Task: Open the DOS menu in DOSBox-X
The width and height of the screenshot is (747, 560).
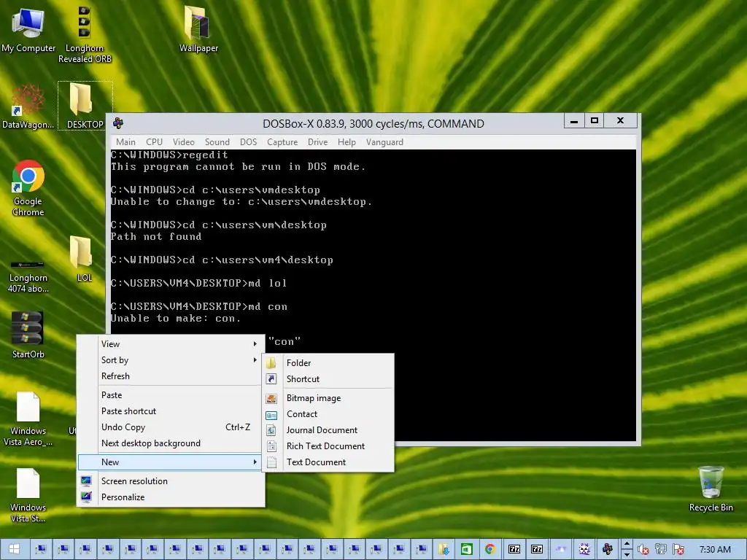Action: click(x=248, y=142)
